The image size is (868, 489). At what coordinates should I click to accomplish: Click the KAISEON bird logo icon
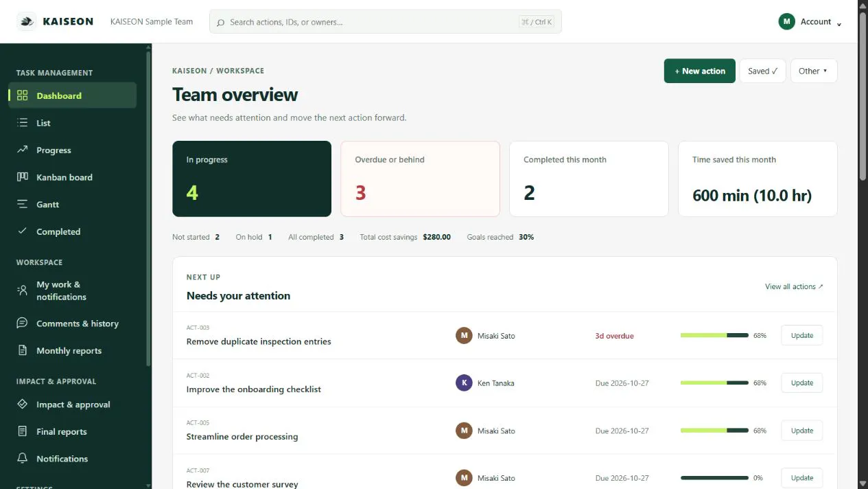click(x=27, y=21)
